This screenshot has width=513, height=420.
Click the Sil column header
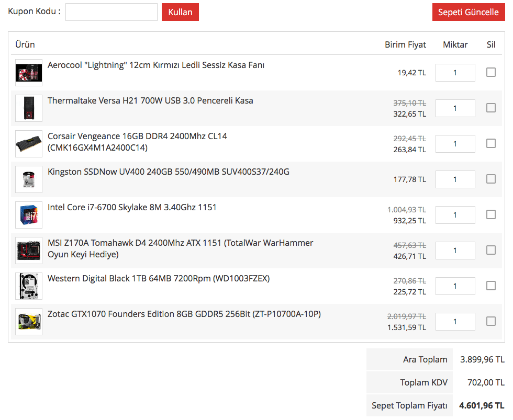coord(491,45)
